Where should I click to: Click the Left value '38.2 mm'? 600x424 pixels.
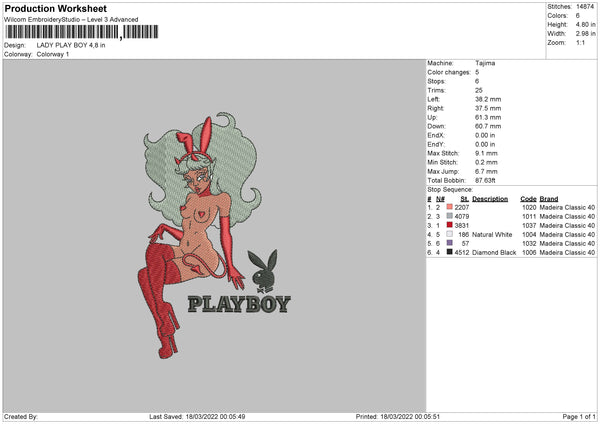pyautogui.click(x=488, y=99)
